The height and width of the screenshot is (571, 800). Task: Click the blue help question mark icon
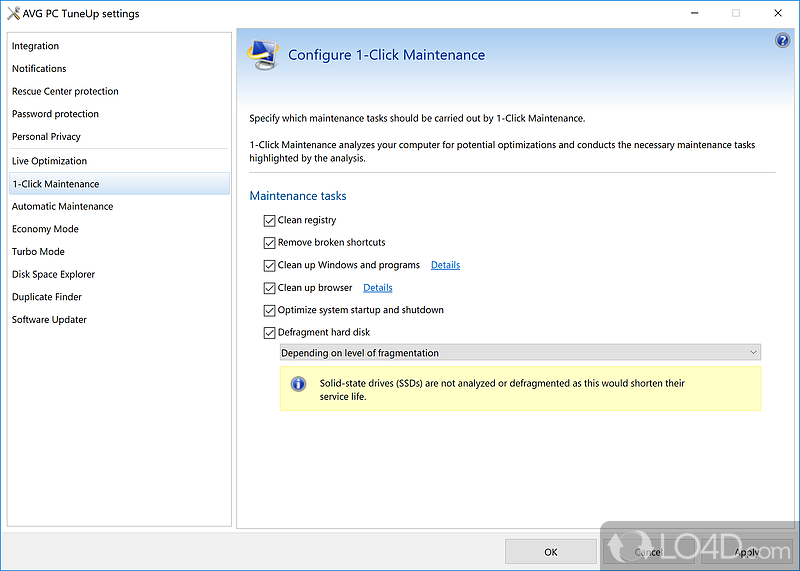click(x=782, y=41)
